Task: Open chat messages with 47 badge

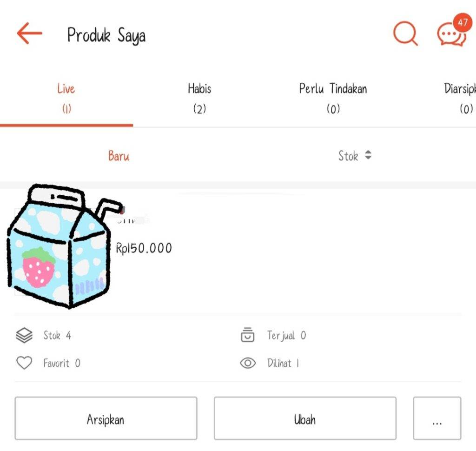Action: click(x=454, y=30)
